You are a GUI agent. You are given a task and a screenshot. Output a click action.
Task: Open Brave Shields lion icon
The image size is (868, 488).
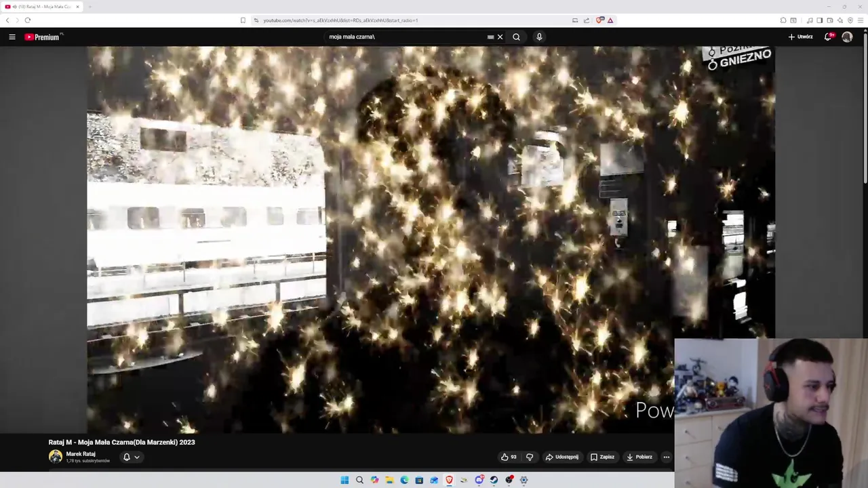point(599,20)
